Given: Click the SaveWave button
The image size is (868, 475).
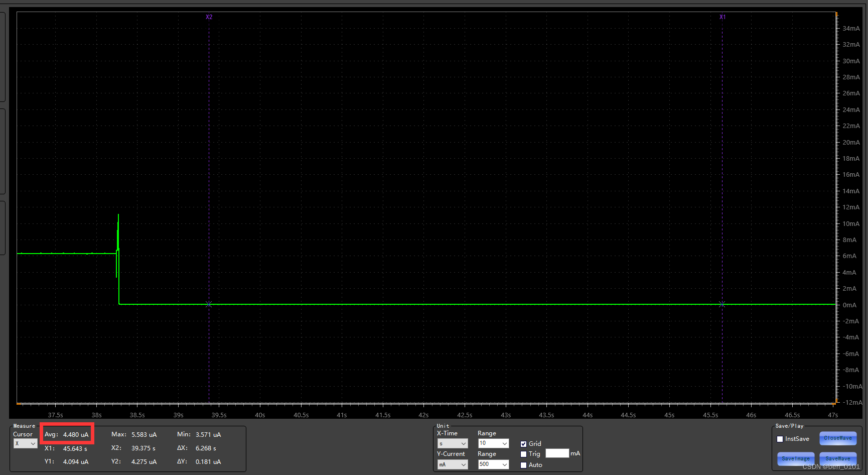Looking at the screenshot, I should [x=838, y=458].
